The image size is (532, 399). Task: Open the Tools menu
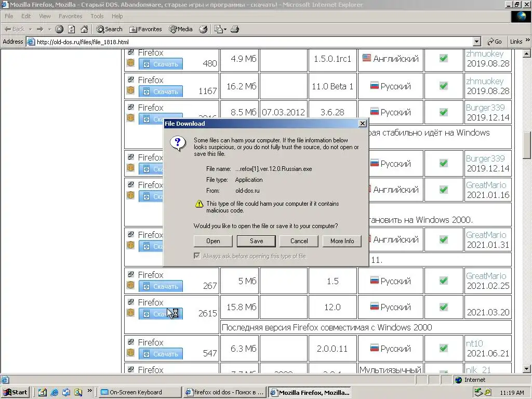97,16
